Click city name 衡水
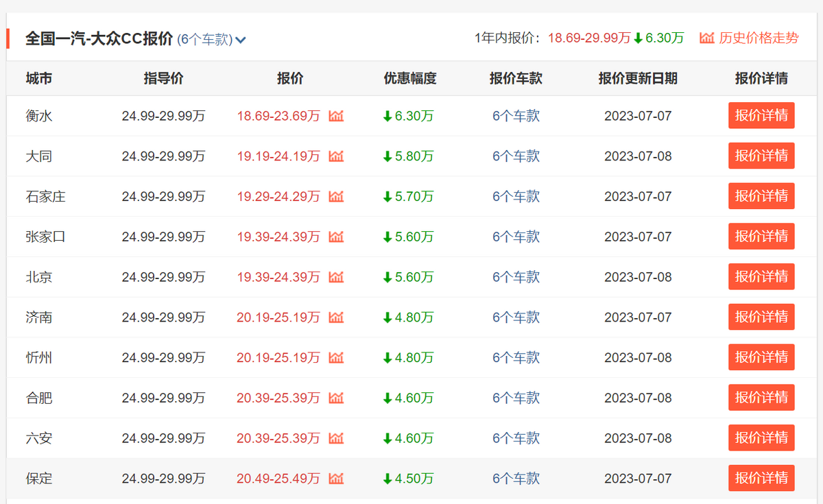 39,116
